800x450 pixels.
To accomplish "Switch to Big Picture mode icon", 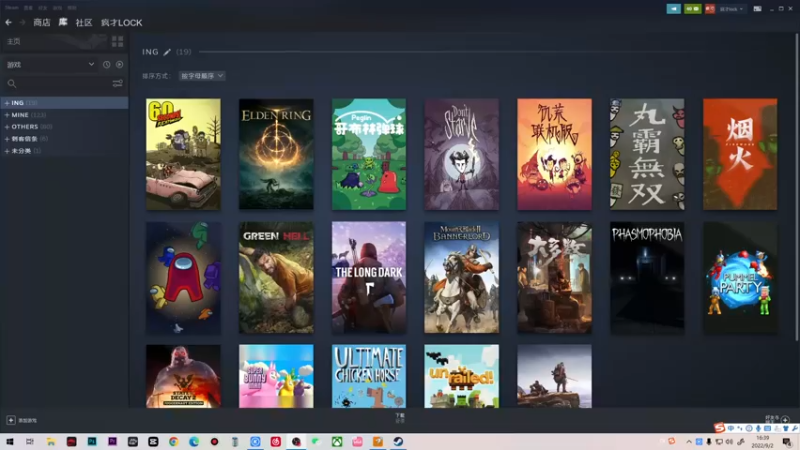I will pyautogui.click(x=758, y=9).
